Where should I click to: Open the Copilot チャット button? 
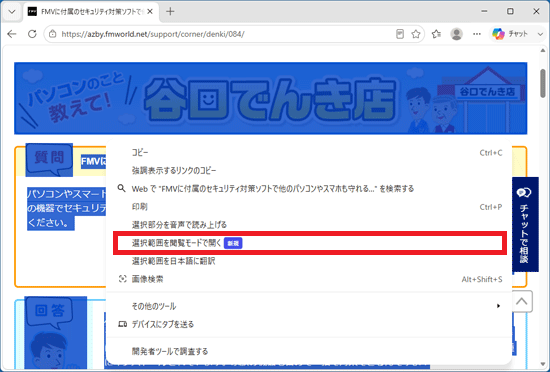click(510, 34)
